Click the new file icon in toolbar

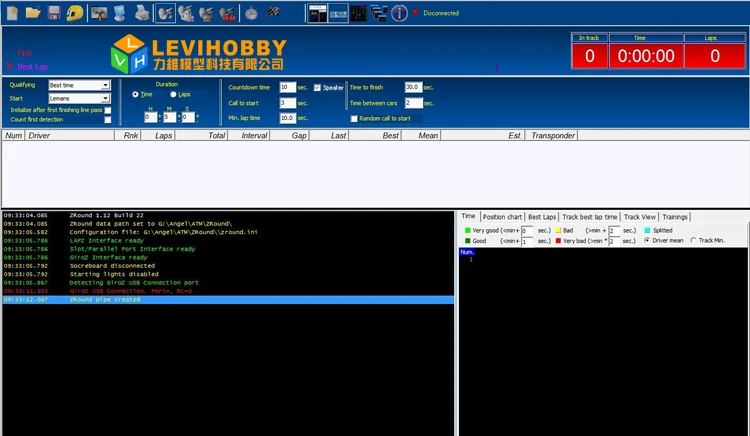12,13
